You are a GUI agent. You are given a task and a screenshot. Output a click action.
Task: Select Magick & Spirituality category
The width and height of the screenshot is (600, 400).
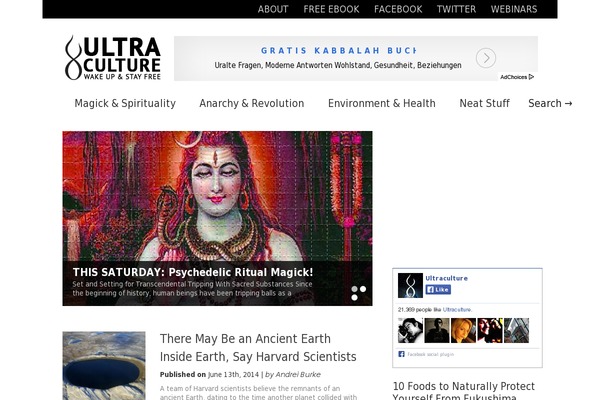pyautogui.click(x=125, y=103)
